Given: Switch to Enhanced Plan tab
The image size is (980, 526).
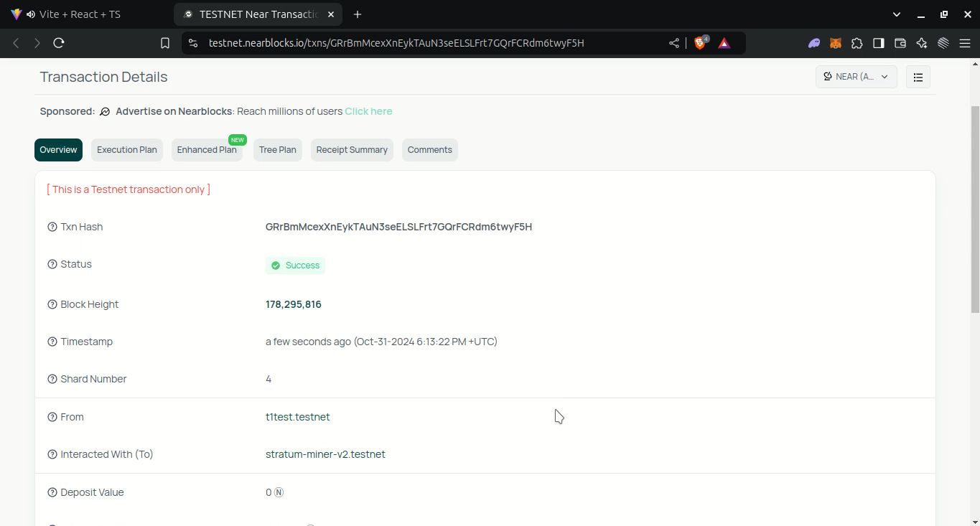Looking at the screenshot, I should pos(207,150).
